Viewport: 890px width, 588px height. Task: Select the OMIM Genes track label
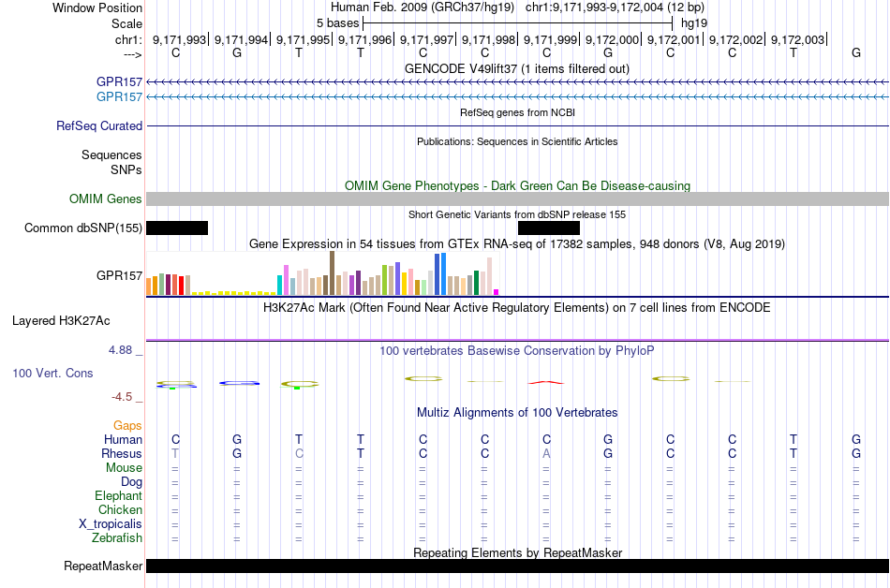pos(106,198)
